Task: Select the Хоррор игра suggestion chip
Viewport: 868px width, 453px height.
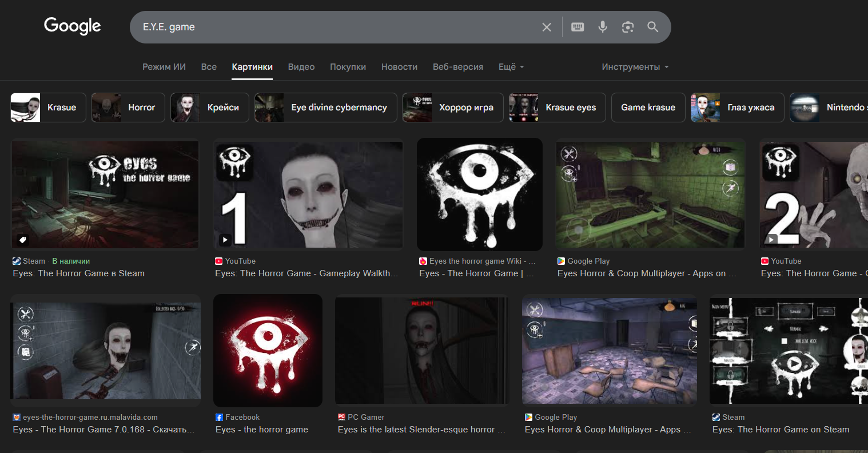Action: pos(453,108)
